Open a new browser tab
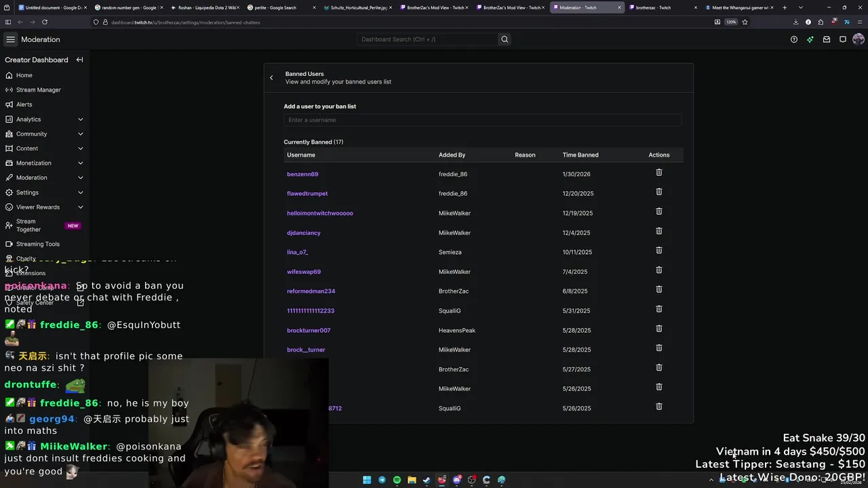Image resolution: width=868 pixels, height=488 pixels. (x=785, y=7)
